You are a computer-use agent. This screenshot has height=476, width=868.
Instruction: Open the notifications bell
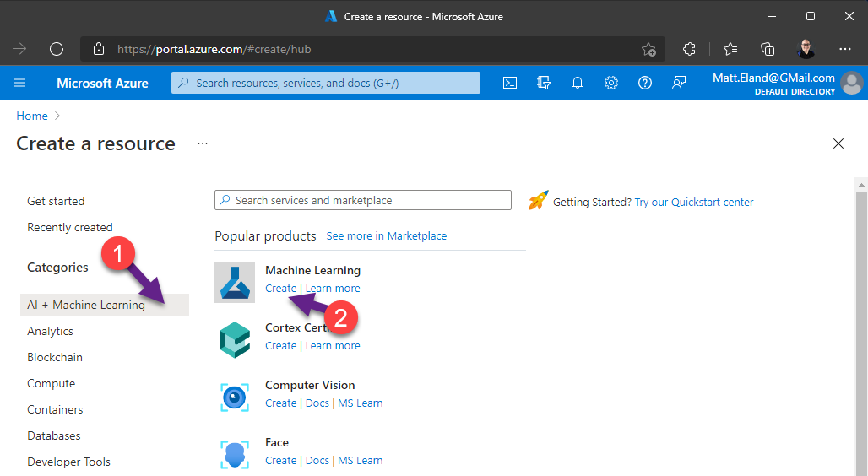[x=578, y=83]
